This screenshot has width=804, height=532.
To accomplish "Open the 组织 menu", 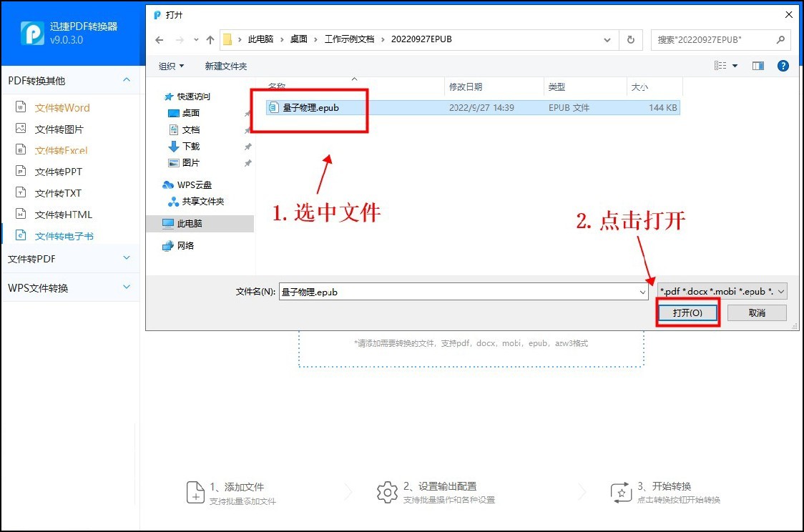I will (x=171, y=65).
